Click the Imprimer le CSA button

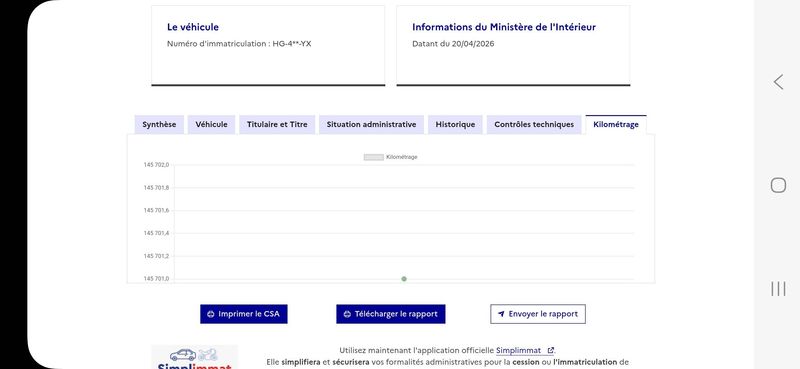click(243, 314)
